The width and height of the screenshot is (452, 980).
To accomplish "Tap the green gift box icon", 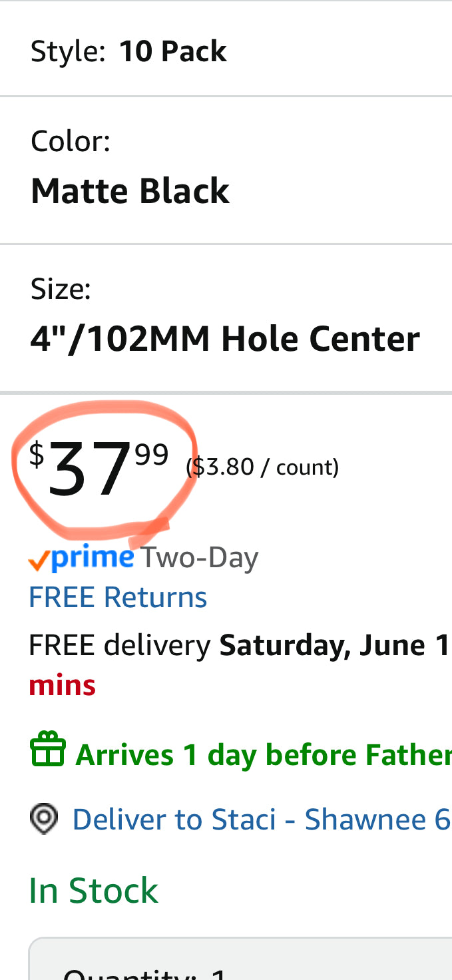I will pyautogui.click(x=48, y=750).
